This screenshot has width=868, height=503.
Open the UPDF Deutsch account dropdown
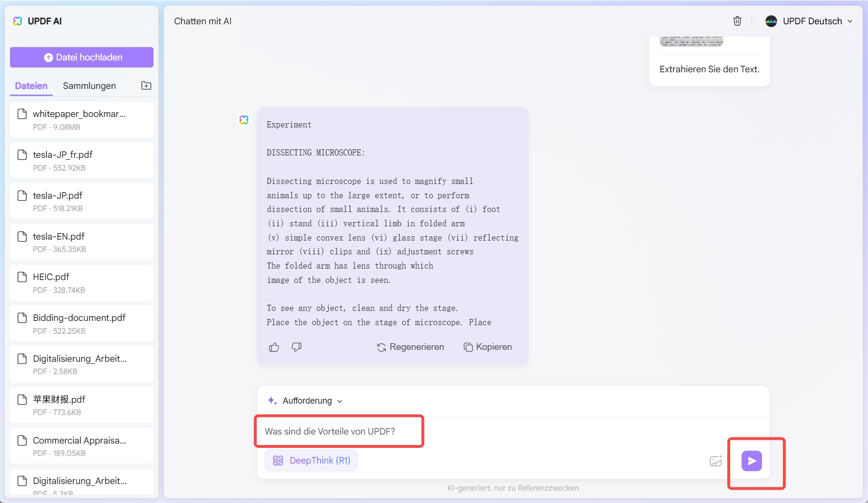point(809,21)
